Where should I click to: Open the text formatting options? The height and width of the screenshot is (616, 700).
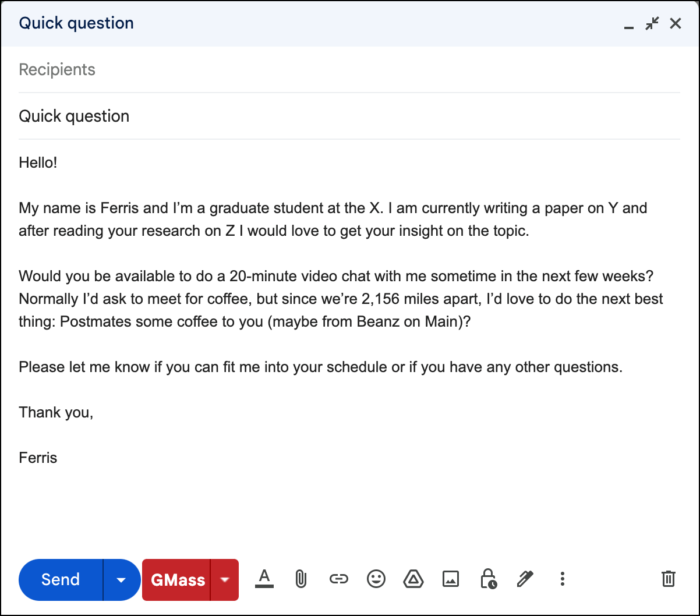pos(264,579)
